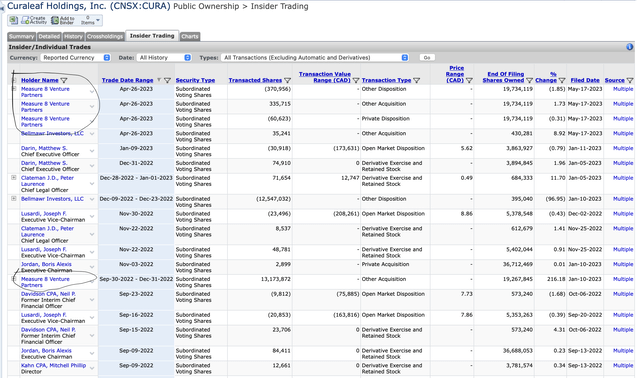Filter by Holder Name funnel icon

[x=64, y=80]
